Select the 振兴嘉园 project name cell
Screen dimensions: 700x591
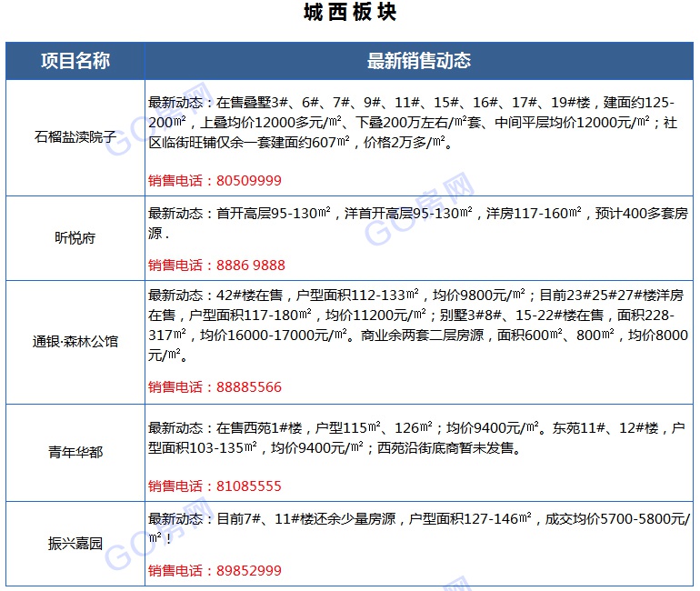(x=75, y=544)
